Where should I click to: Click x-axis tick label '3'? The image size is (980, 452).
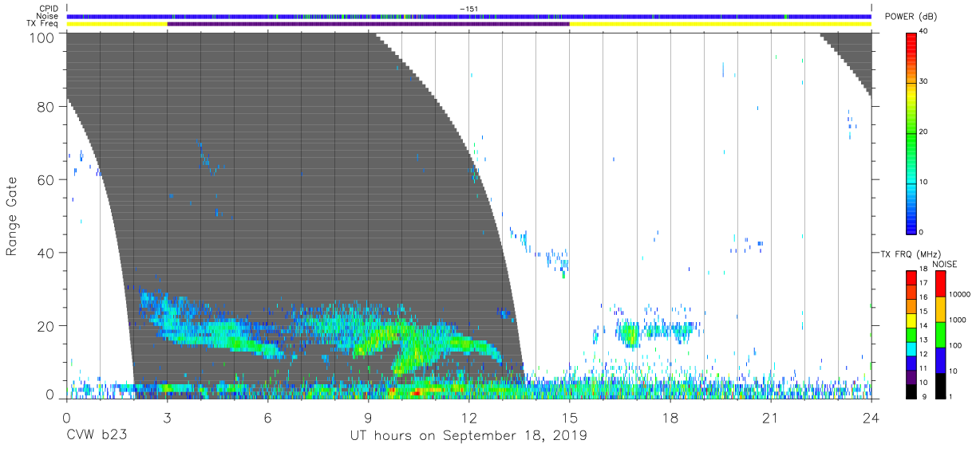(167, 417)
